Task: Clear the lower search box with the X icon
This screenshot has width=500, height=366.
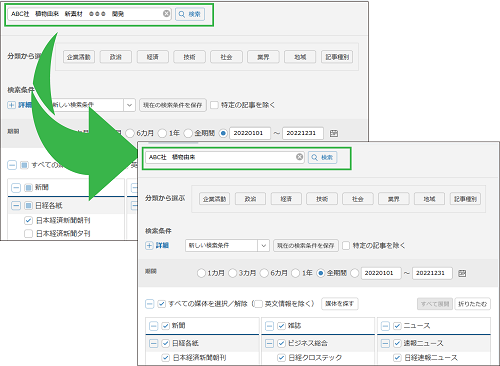Action: click(x=300, y=157)
